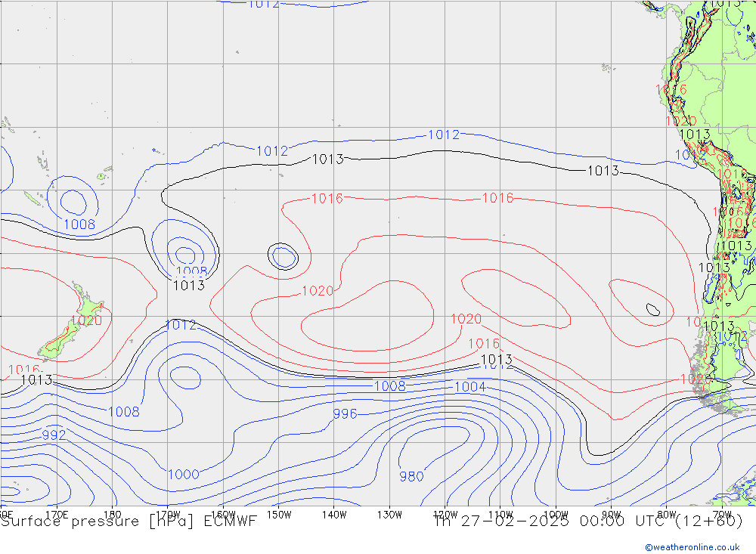
Task: Click the 180 longitude label
Action: coord(113,515)
